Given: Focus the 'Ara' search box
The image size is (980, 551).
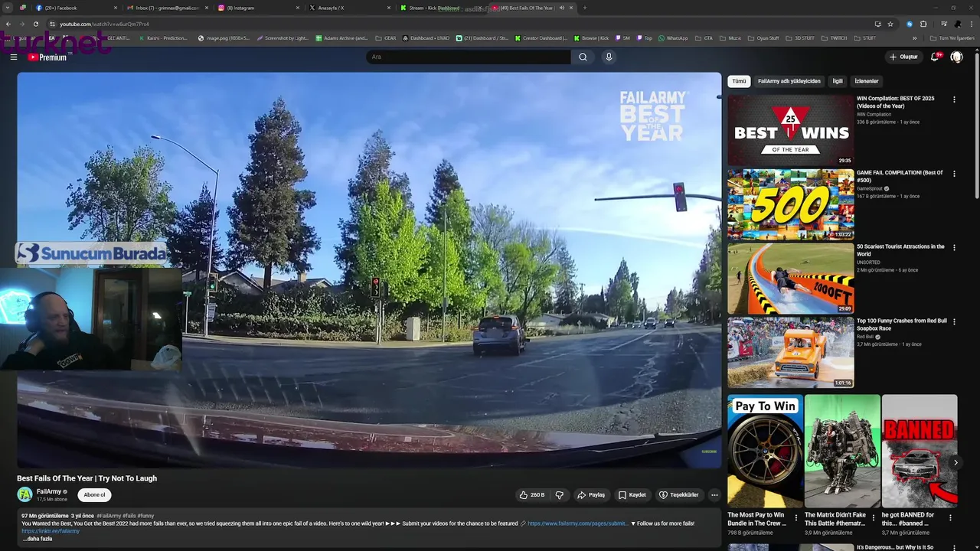Looking at the screenshot, I should pyautogui.click(x=469, y=57).
